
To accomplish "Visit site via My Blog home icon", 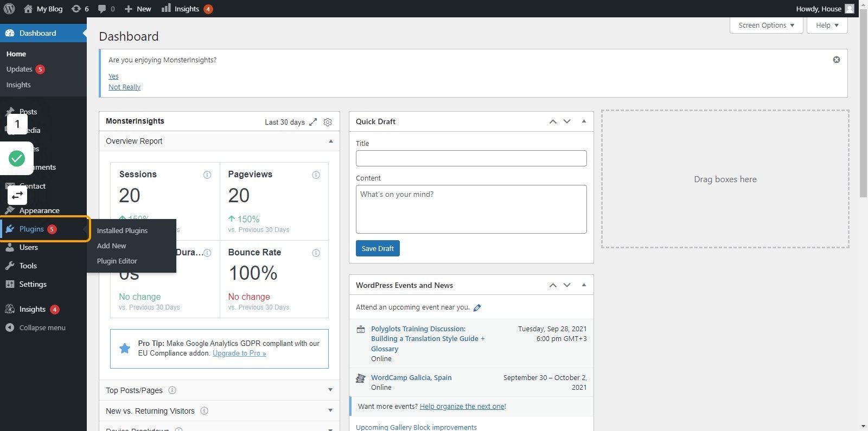I will point(28,9).
